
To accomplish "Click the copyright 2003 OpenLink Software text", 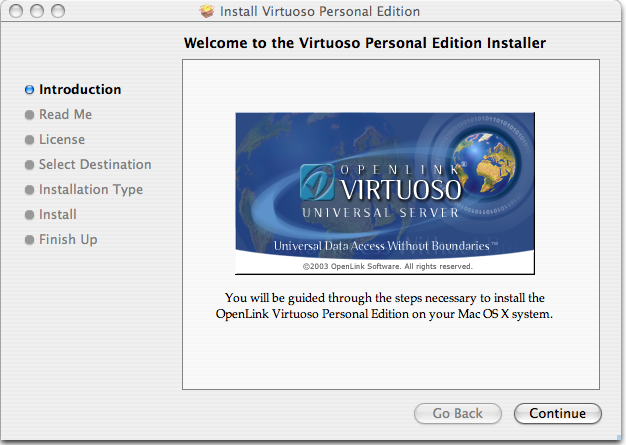I will pyautogui.click(x=387, y=266).
